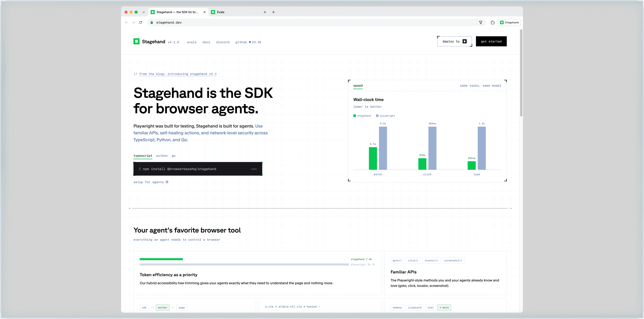This screenshot has height=319, width=644.
Task: Click the 'Familiar APIs' heading
Action: tap(404, 272)
